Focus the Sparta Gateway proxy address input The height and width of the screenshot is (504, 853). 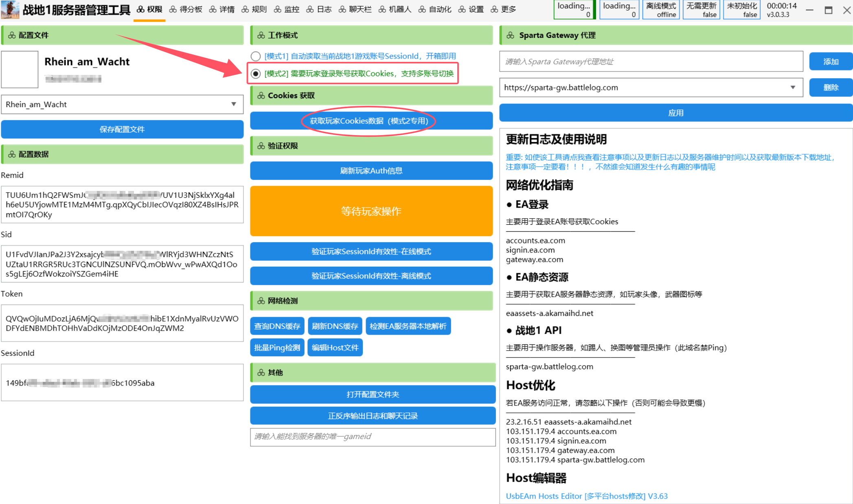(651, 61)
